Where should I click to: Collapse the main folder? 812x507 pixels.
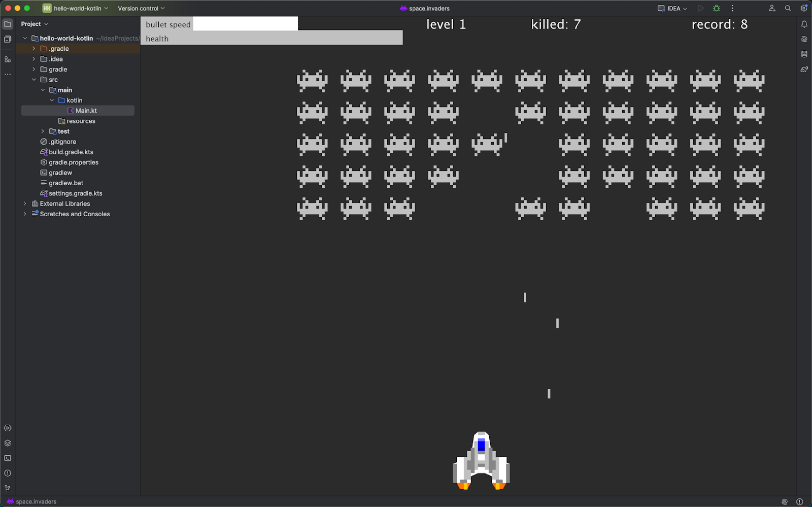pos(43,90)
